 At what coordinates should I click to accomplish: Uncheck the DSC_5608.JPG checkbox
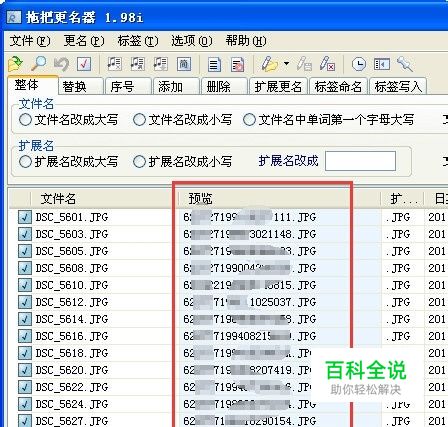[x=25, y=268]
